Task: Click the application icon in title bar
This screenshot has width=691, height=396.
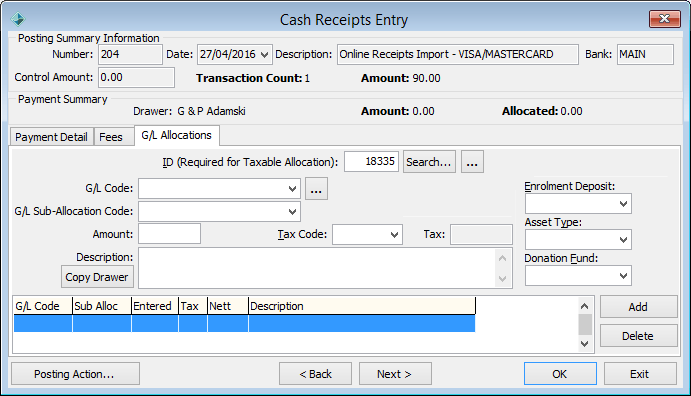Action: 18,19
